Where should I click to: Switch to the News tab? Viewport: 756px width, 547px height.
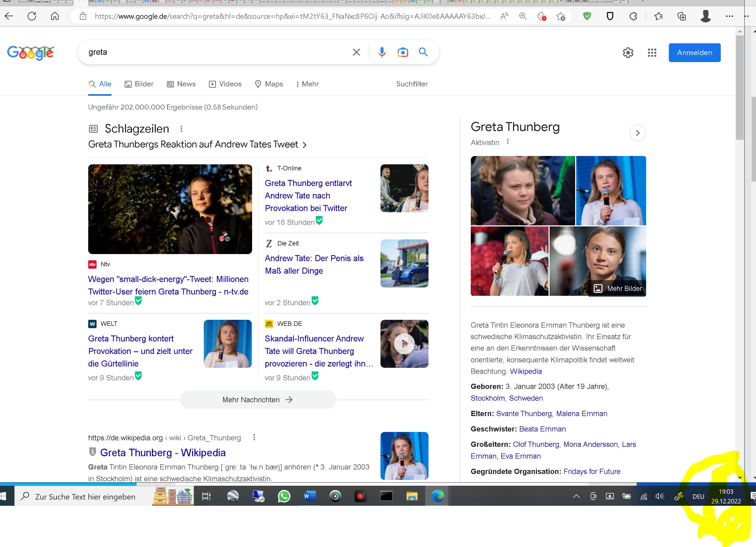tap(181, 84)
